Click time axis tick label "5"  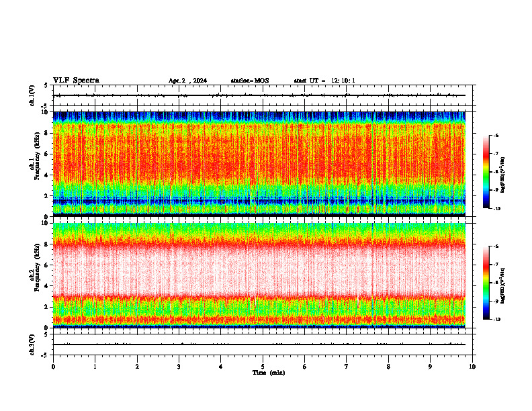coord(263,367)
